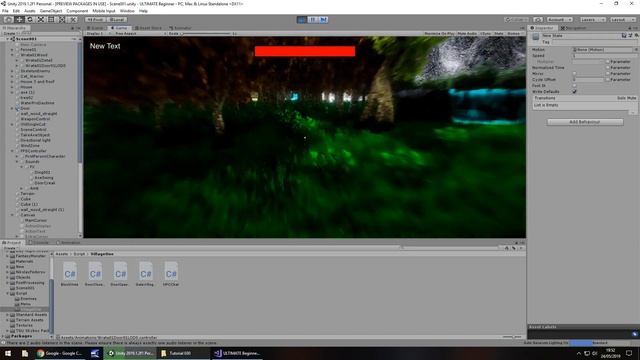Open the Assets menu
The image size is (640, 360).
tap(30, 11)
